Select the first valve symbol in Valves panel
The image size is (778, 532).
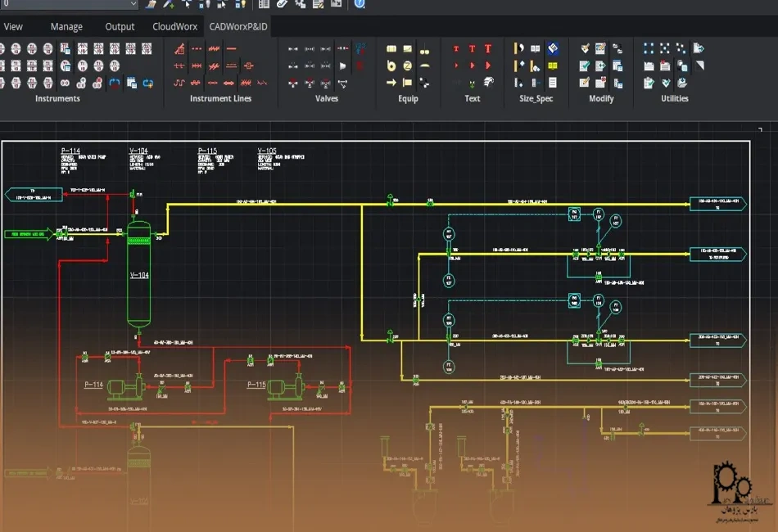point(293,48)
